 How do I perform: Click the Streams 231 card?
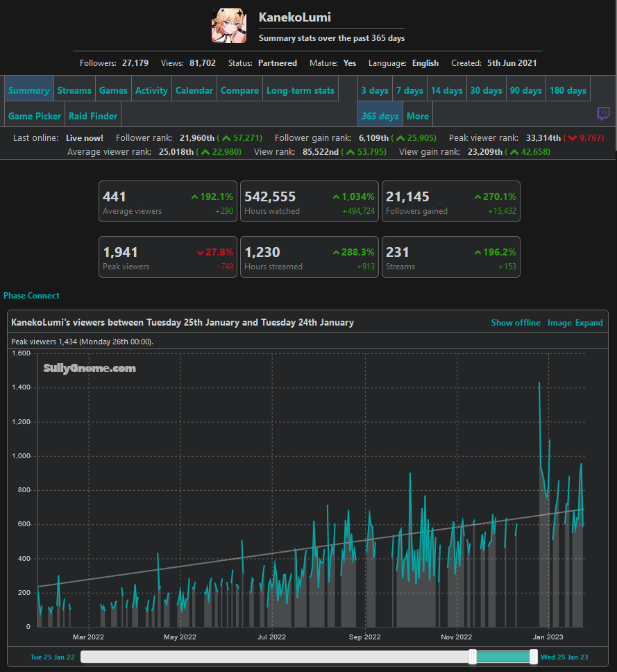click(x=450, y=257)
